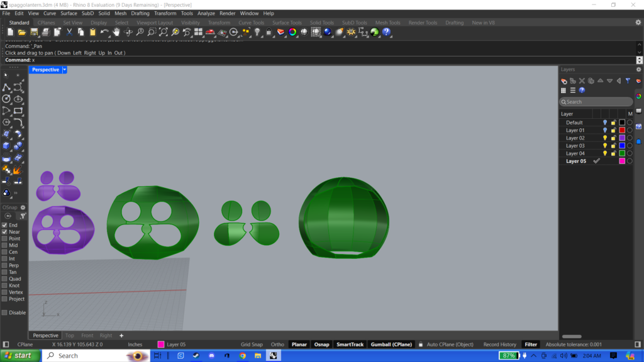Open the toolbar options gear at top right
The height and width of the screenshot is (362, 644).
click(x=638, y=23)
